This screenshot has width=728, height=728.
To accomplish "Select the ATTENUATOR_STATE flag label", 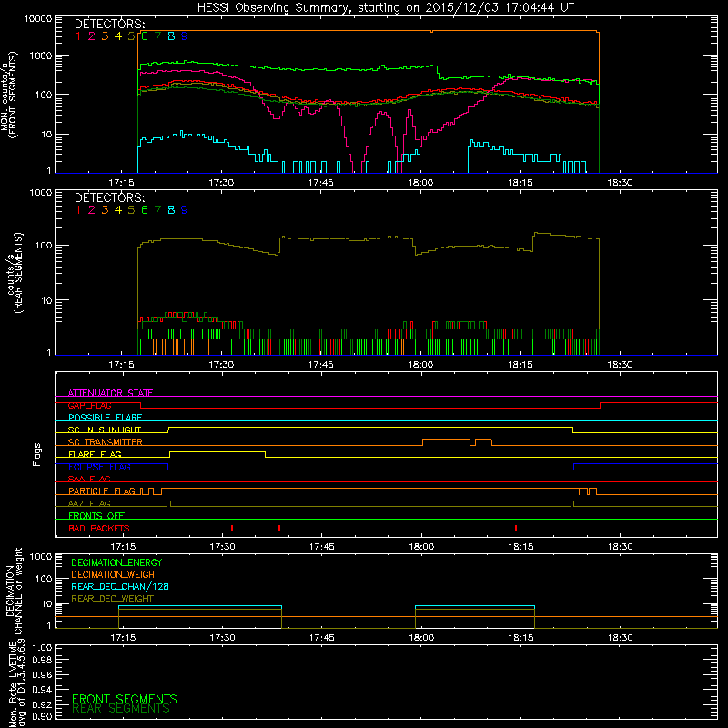I will 110,393.
